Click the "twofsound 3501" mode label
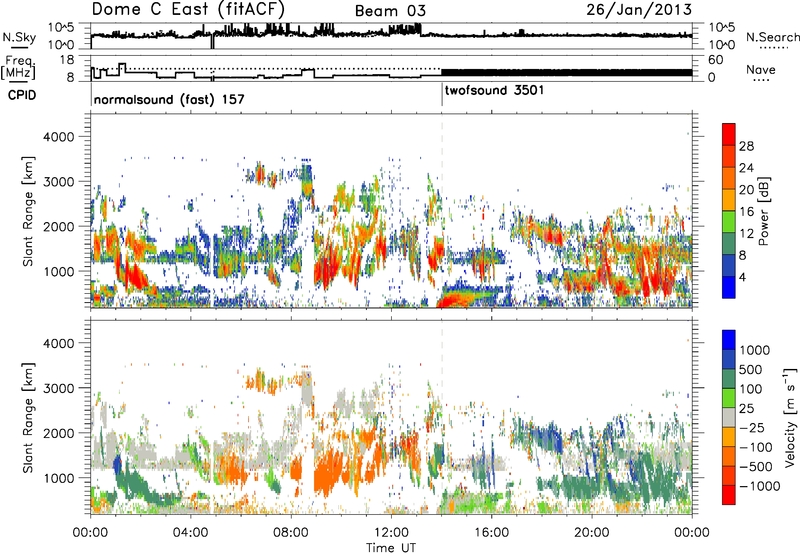 click(494, 90)
